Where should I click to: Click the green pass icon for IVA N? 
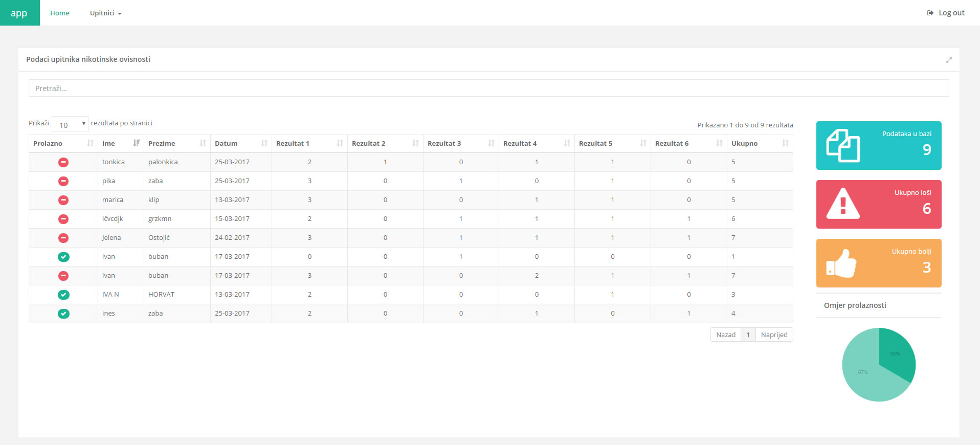63,295
